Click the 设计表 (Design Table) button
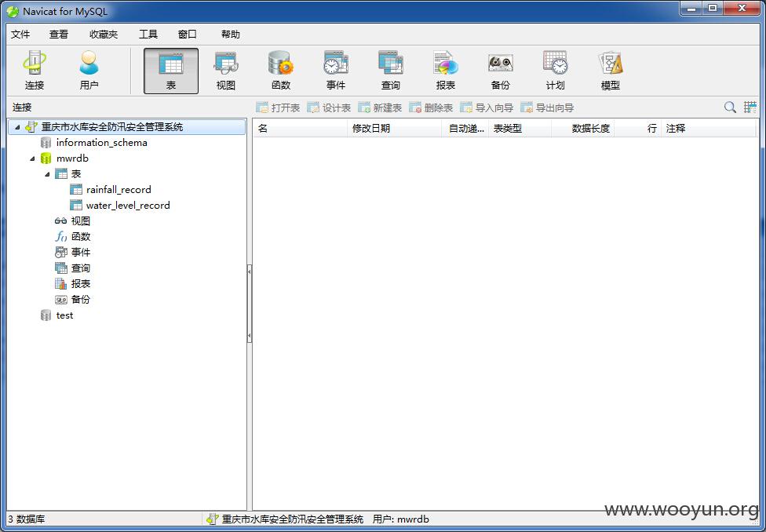The width and height of the screenshot is (766, 532). click(x=329, y=108)
